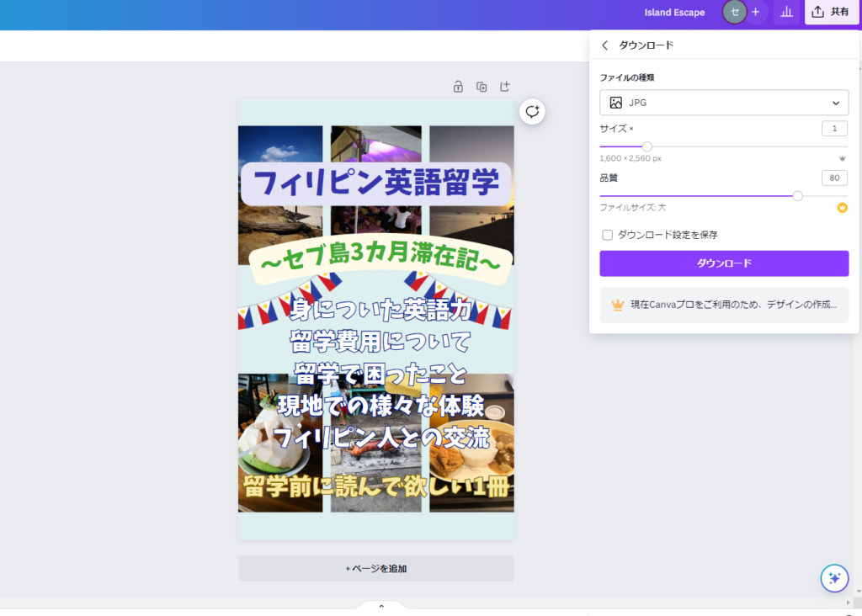Click the size slider handle
The width and height of the screenshot is (862, 616).
646,146
